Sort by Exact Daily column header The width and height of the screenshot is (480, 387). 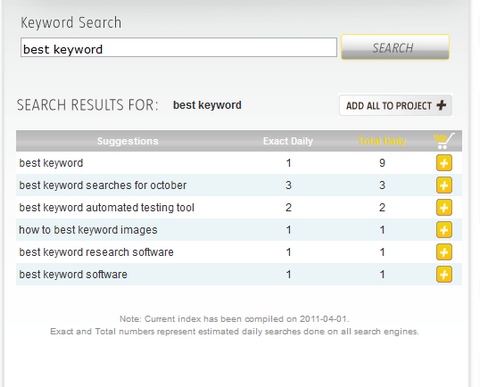point(288,141)
